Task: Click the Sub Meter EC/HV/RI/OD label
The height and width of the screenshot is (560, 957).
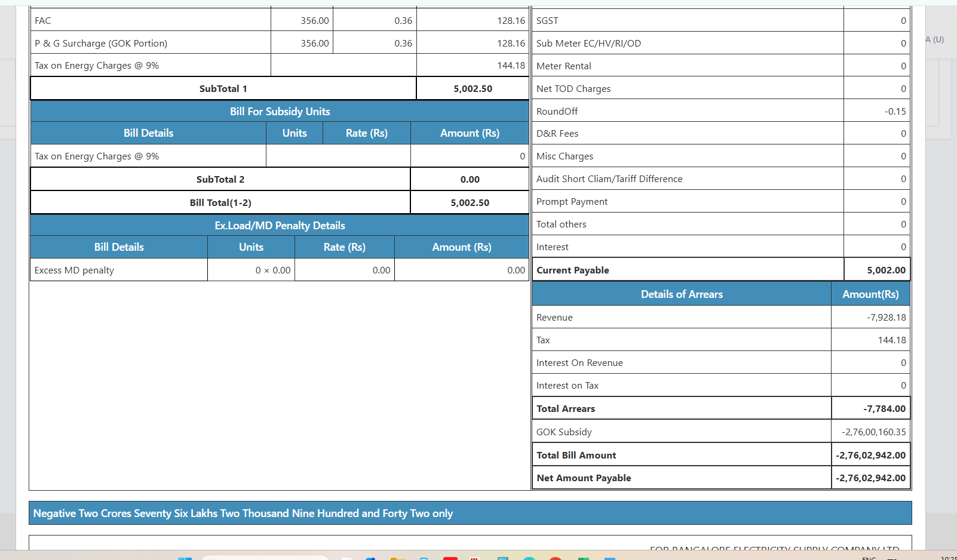Action: click(x=588, y=44)
